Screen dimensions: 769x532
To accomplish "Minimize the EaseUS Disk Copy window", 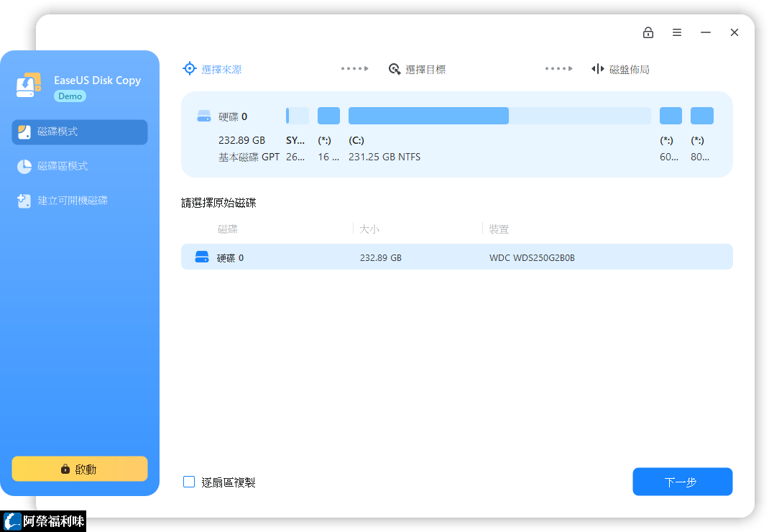I will pyautogui.click(x=706, y=32).
